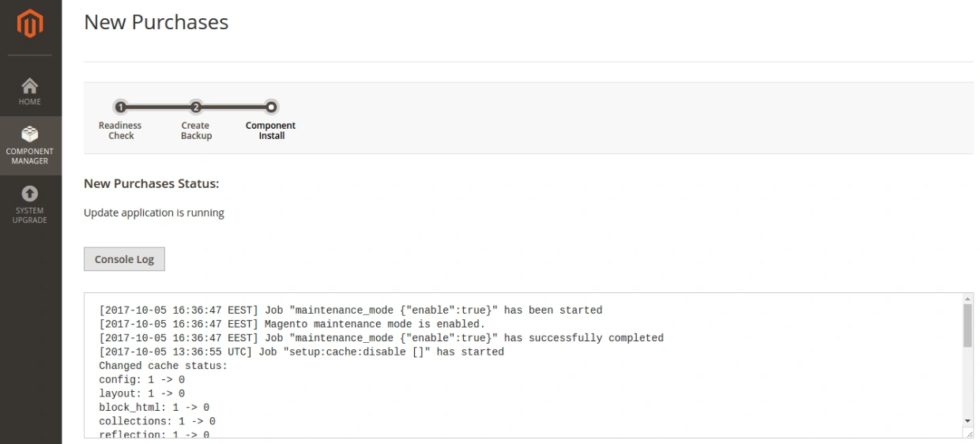
Task: Click the "maintenance mode is enabled" log line
Action: pyautogui.click(x=292, y=324)
